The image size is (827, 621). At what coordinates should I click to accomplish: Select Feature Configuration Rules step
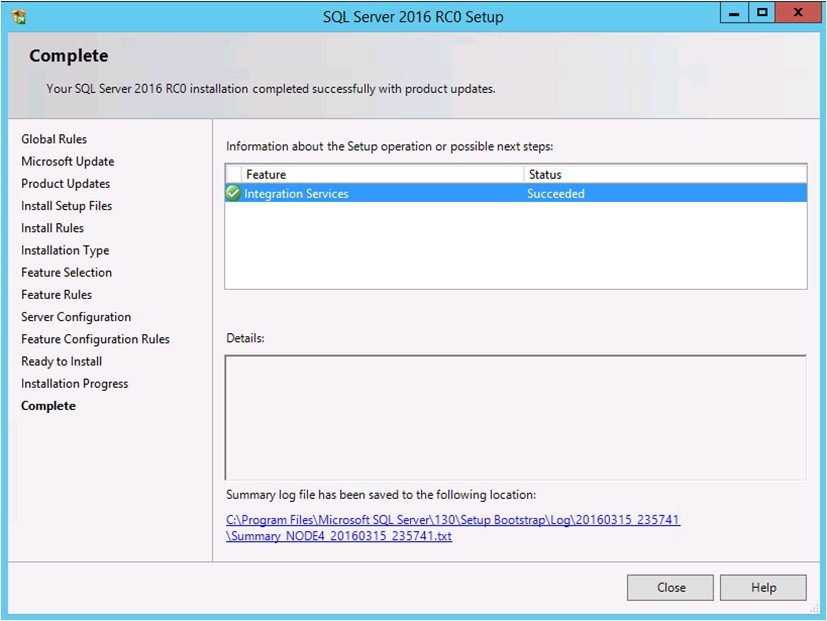[x=95, y=339]
